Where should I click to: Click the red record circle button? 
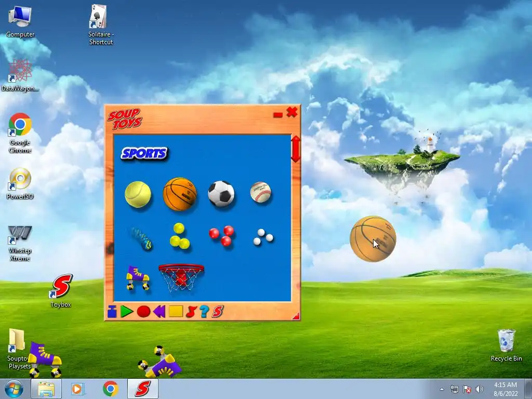click(143, 312)
